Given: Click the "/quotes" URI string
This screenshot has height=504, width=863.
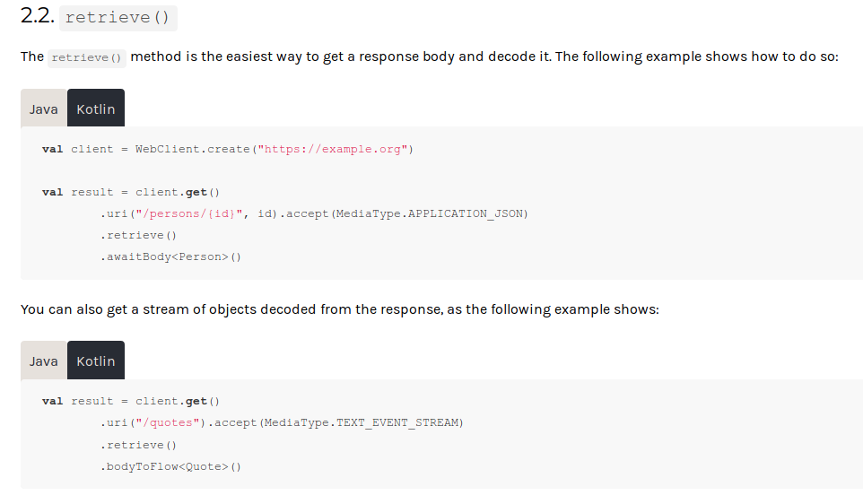Looking at the screenshot, I should click(x=168, y=422).
